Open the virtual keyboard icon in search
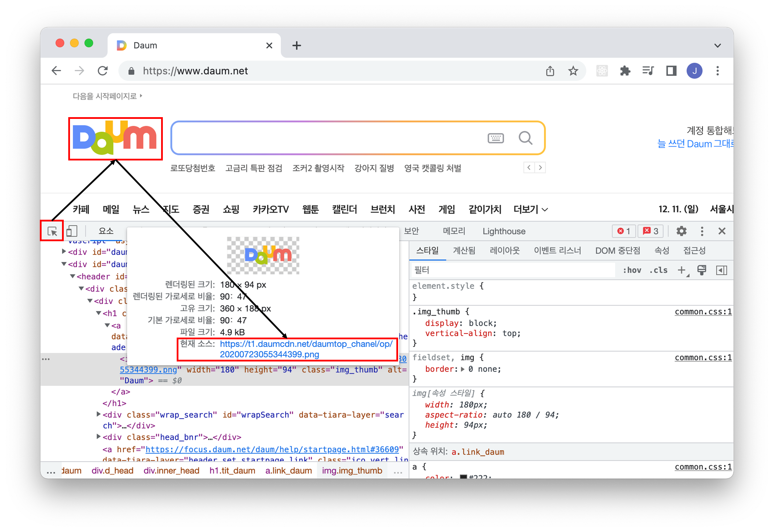Viewport: 774px width, 532px height. (495, 138)
